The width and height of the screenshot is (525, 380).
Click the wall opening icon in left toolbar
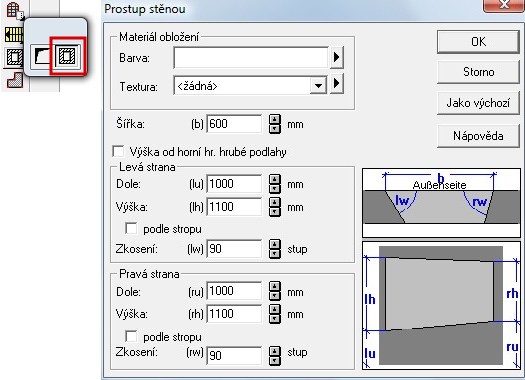click(x=14, y=57)
